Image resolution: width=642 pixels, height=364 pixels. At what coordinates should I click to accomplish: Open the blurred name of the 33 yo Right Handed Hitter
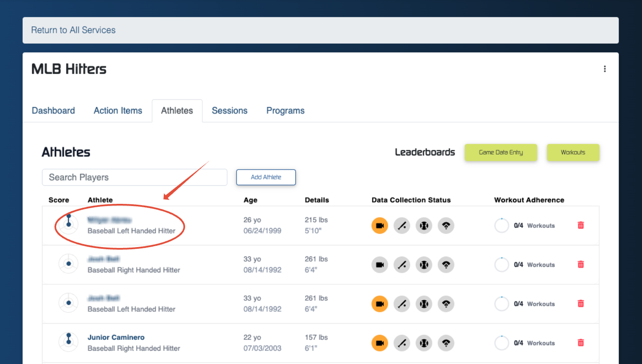pyautogui.click(x=103, y=259)
